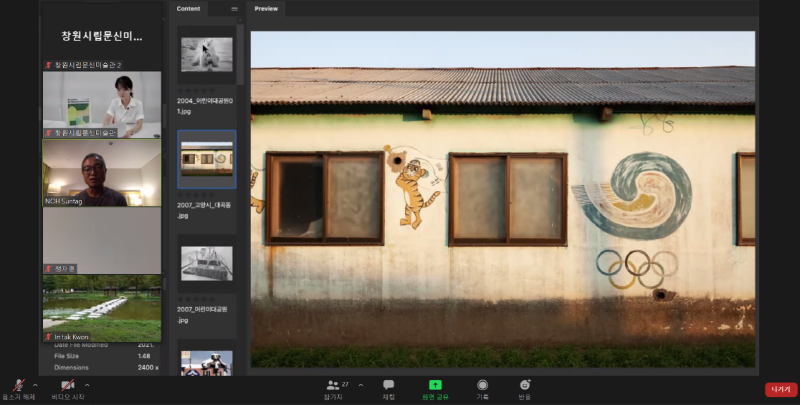The image size is (800, 405).
Task: Open video options arrow beside camera
Action: [x=87, y=385]
